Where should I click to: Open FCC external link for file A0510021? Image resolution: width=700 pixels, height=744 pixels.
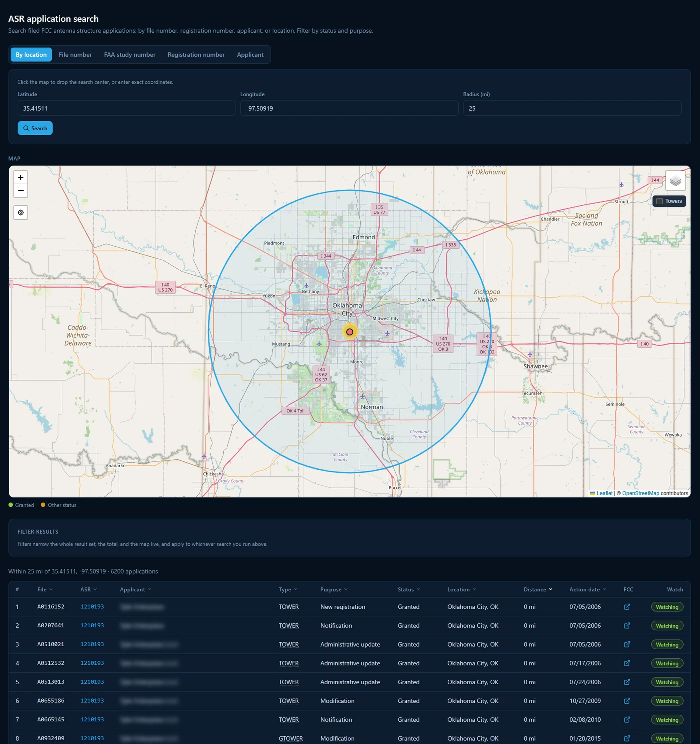pyautogui.click(x=627, y=644)
